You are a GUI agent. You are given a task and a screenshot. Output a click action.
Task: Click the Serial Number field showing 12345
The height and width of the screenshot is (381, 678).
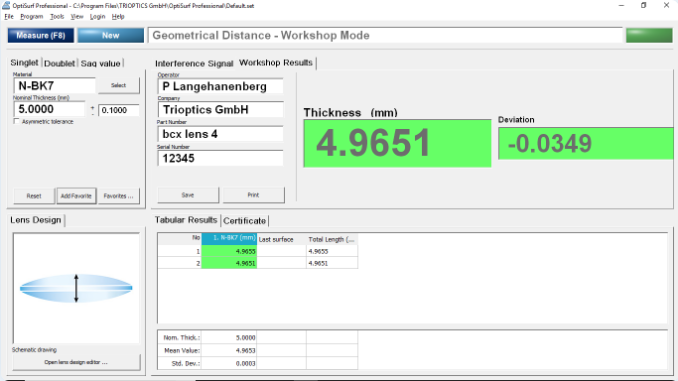[x=221, y=158]
